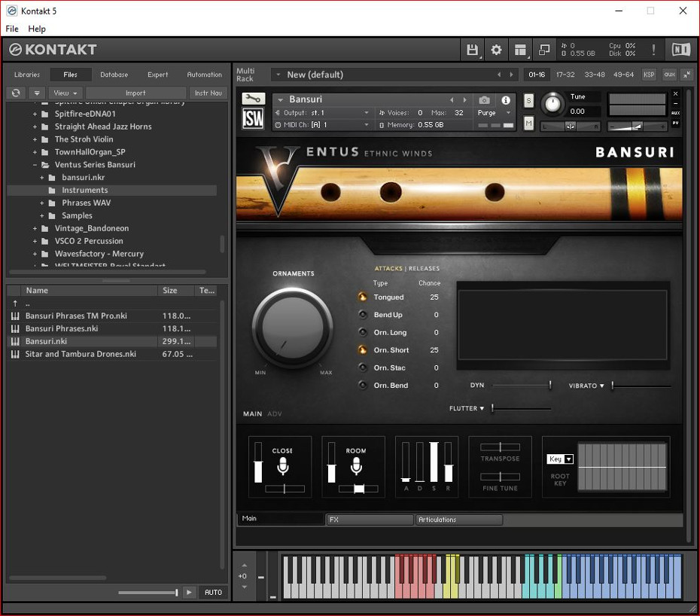The height and width of the screenshot is (616, 700).
Task: Open the Vibrato type dropdown
Action: pyautogui.click(x=586, y=386)
